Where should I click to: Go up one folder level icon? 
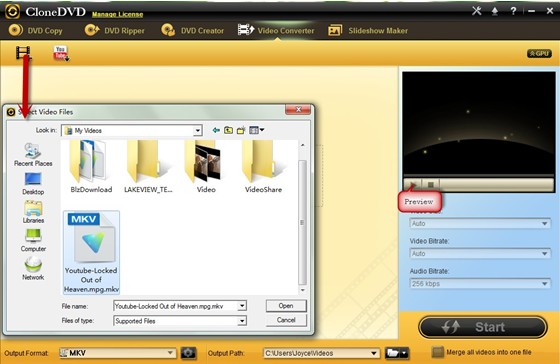(x=228, y=130)
